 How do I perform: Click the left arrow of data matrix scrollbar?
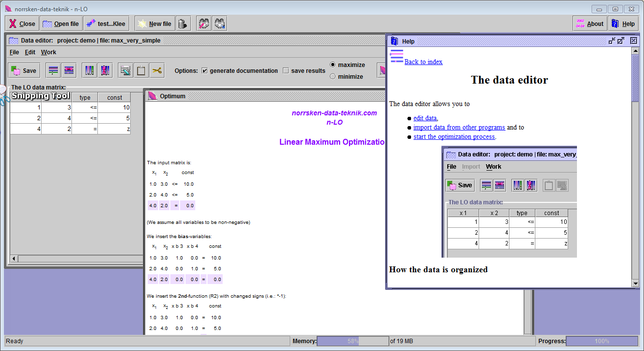click(x=14, y=259)
